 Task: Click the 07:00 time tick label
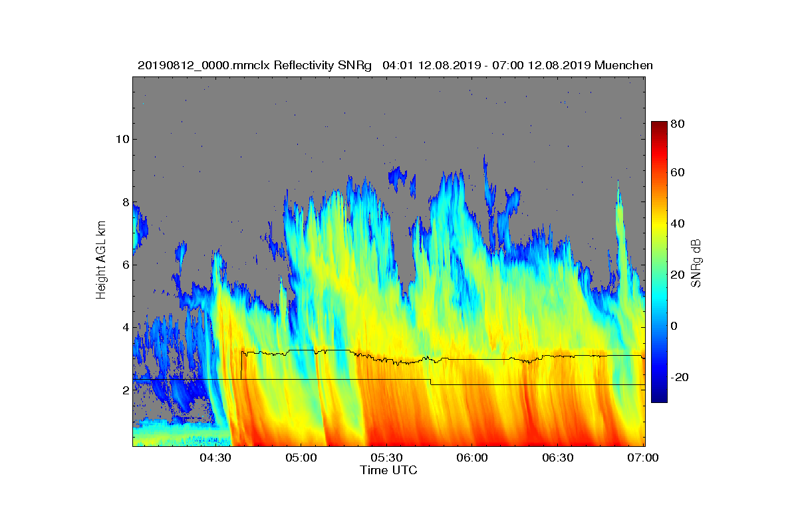coord(643,458)
